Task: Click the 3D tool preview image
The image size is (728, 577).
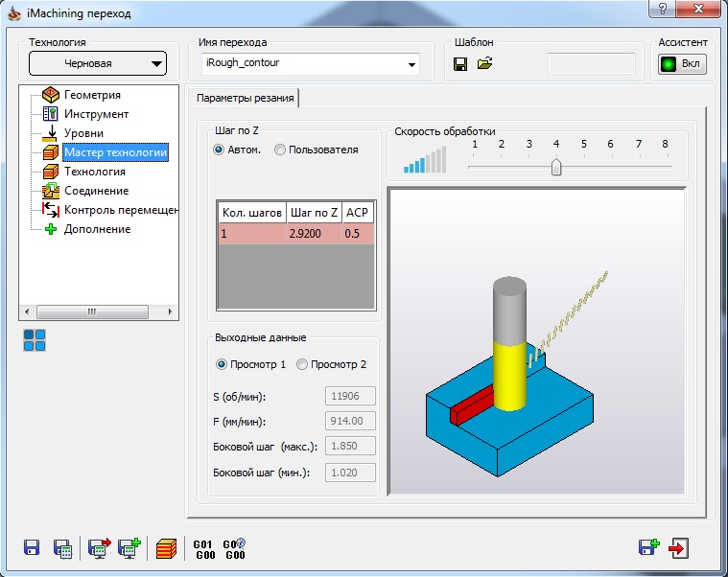Action: 537,341
